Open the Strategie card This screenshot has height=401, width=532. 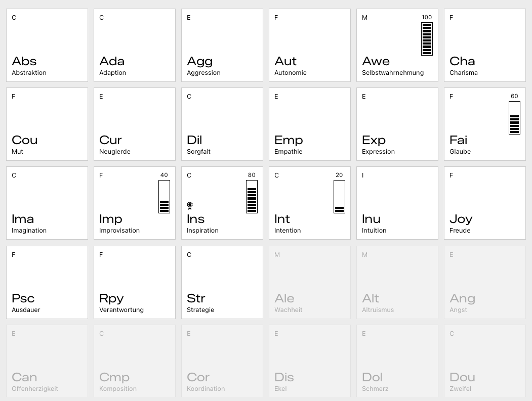click(x=222, y=282)
